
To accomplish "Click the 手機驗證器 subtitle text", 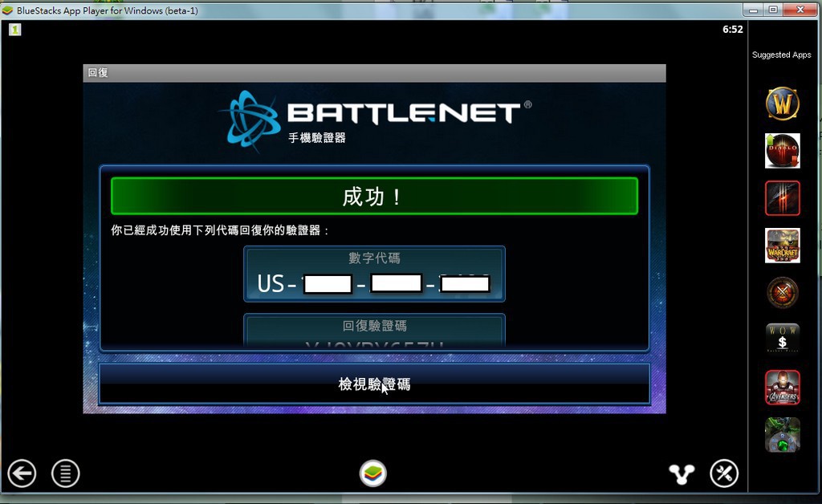I will pyautogui.click(x=316, y=138).
